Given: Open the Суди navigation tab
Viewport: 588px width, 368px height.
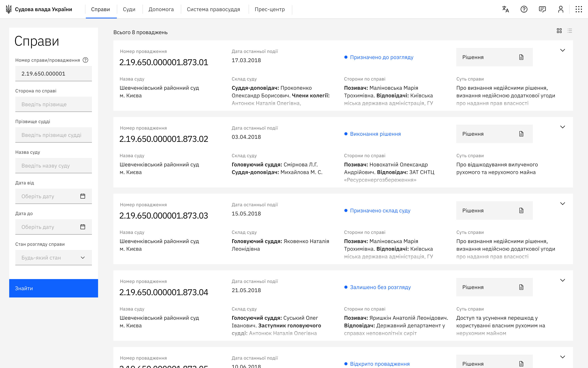Looking at the screenshot, I should coord(129,9).
